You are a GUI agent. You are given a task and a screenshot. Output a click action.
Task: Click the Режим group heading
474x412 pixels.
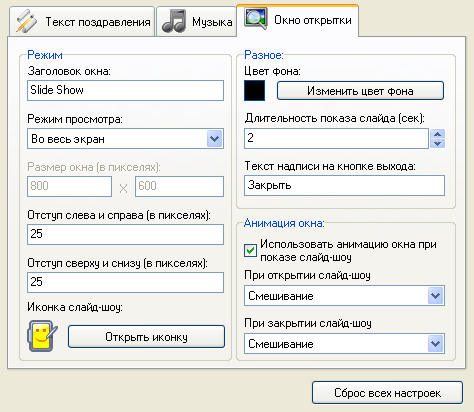45,55
